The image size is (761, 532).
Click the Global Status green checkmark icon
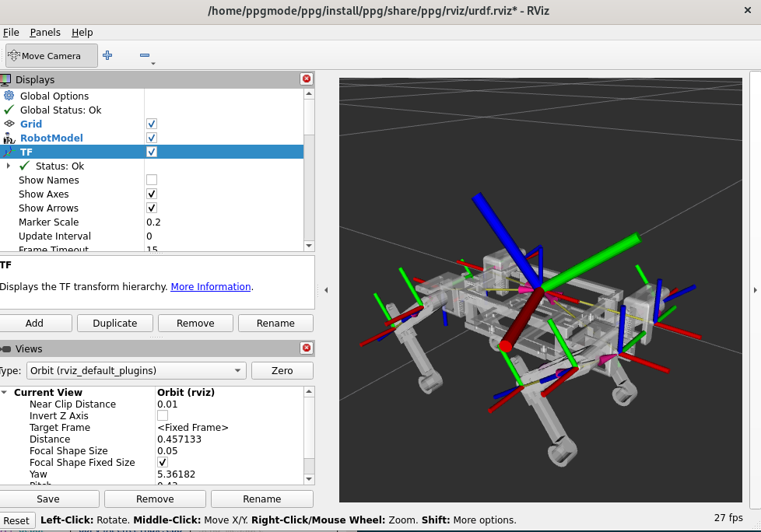tap(9, 110)
